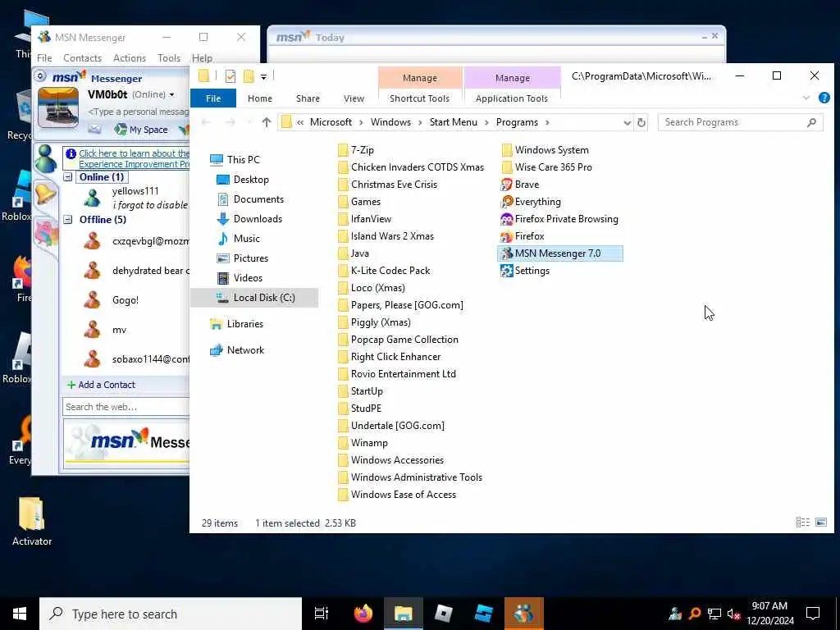Image resolution: width=840 pixels, height=630 pixels.
Task: Open the Winamp folder
Action: (363, 443)
